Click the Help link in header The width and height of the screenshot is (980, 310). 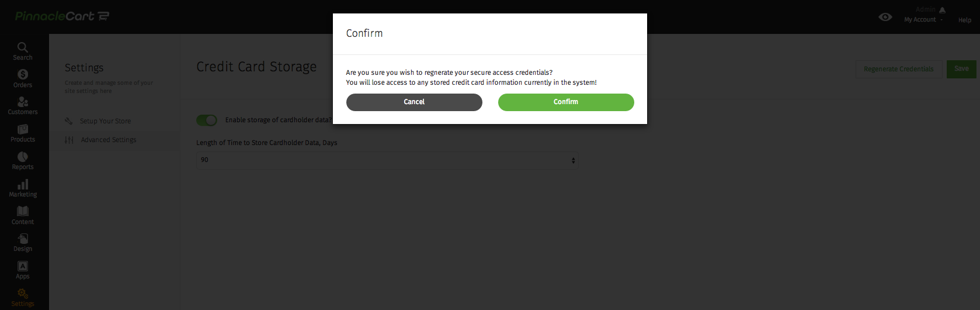965,20
